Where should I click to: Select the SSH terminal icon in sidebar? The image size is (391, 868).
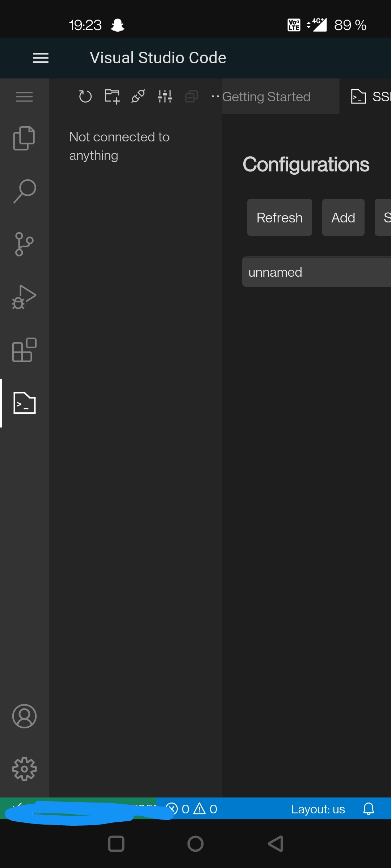[24, 403]
